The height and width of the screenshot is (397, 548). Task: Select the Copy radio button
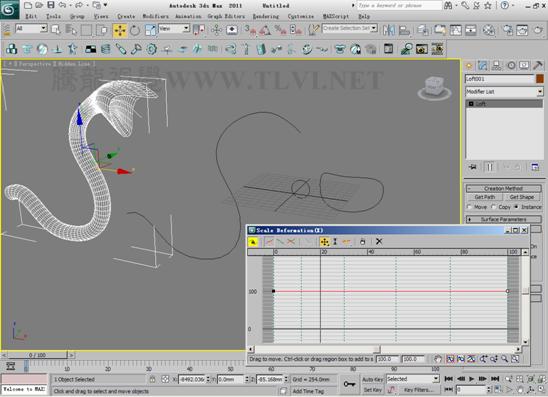tap(493, 207)
